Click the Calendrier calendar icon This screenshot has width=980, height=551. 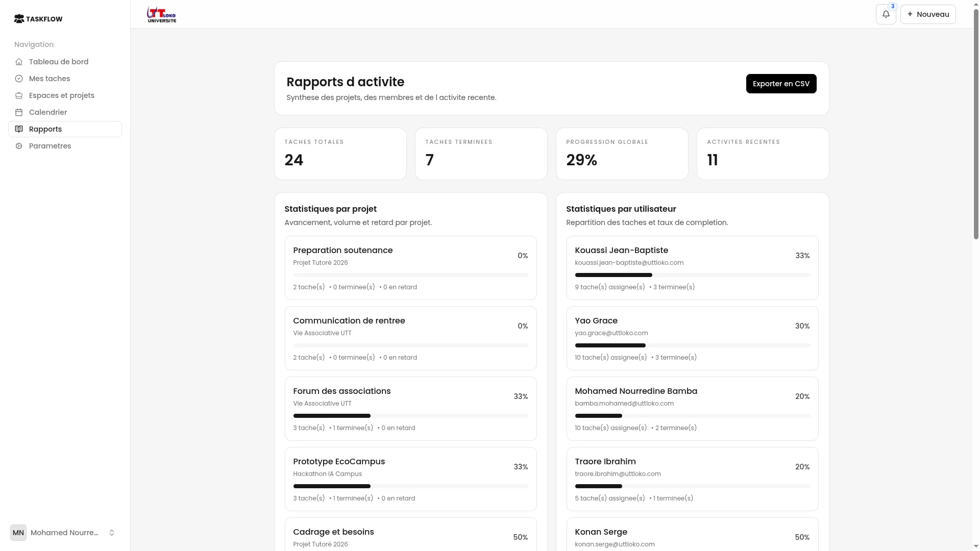[19, 112]
